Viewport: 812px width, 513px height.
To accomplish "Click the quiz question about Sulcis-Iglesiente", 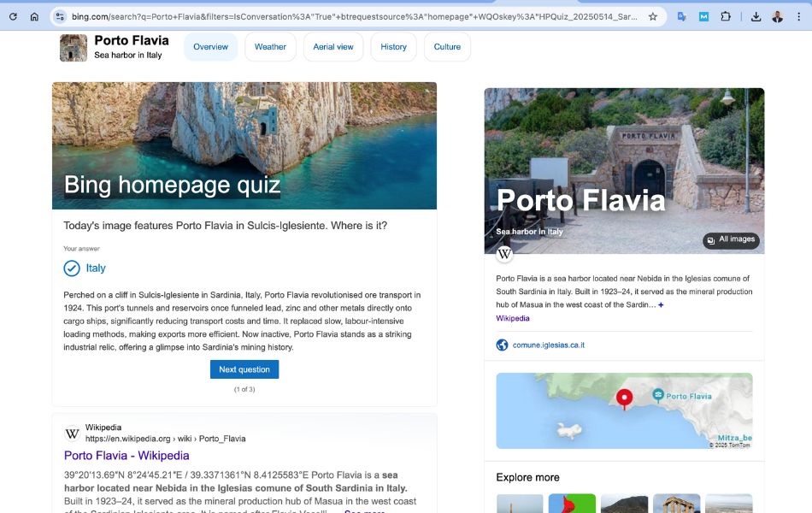I will (226, 226).
